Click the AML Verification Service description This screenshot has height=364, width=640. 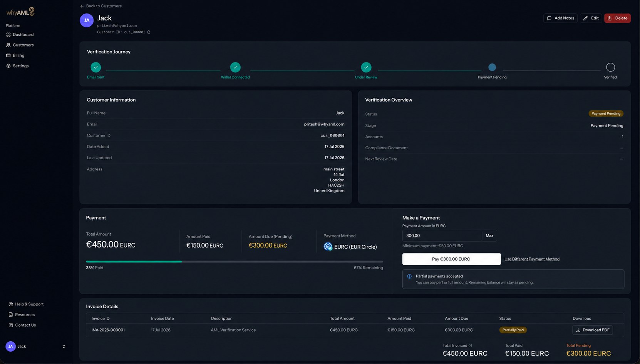pos(233,330)
